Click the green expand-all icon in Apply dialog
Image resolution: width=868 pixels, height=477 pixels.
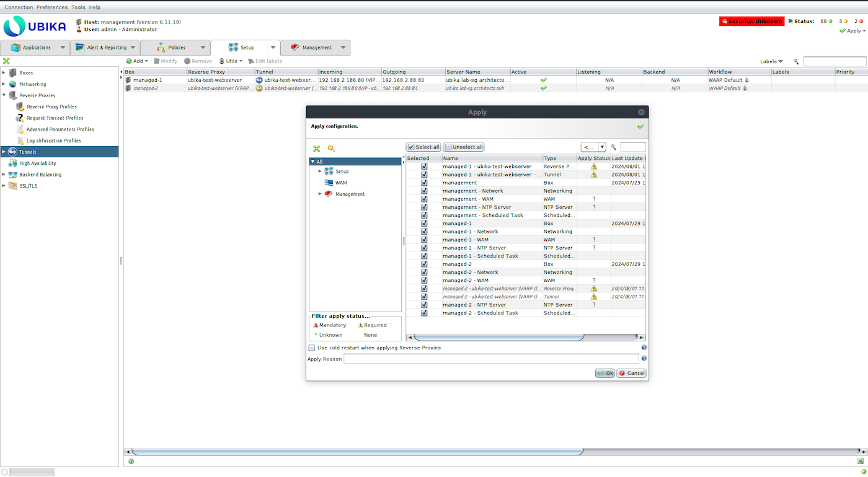tap(317, 149)
